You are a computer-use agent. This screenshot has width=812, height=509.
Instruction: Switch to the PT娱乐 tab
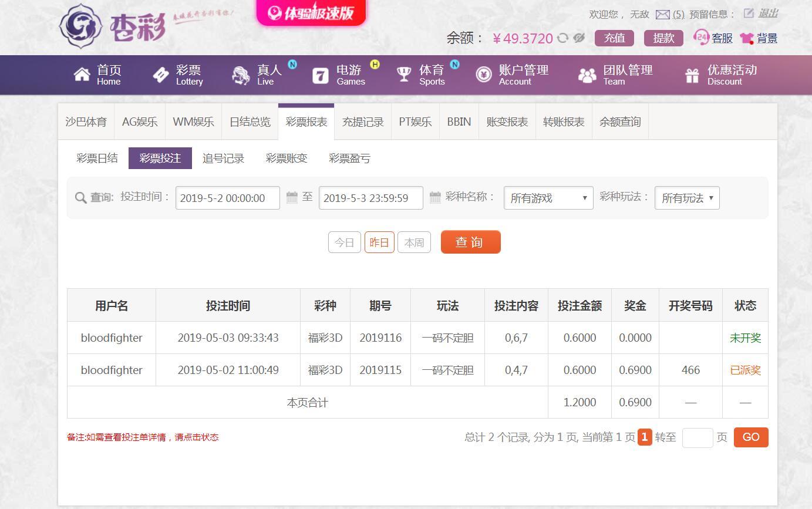[x=415, y=122]
